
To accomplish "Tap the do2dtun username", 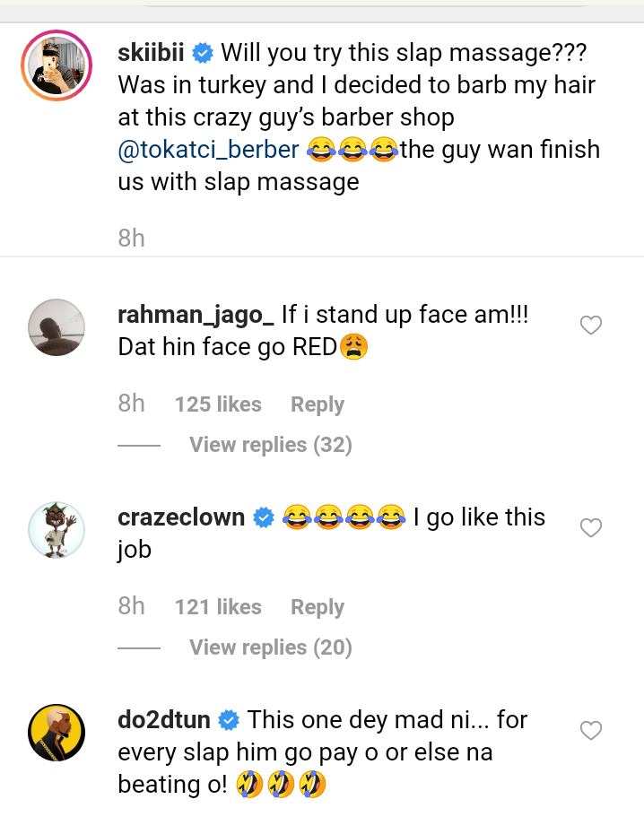I will tap(164, 720).
